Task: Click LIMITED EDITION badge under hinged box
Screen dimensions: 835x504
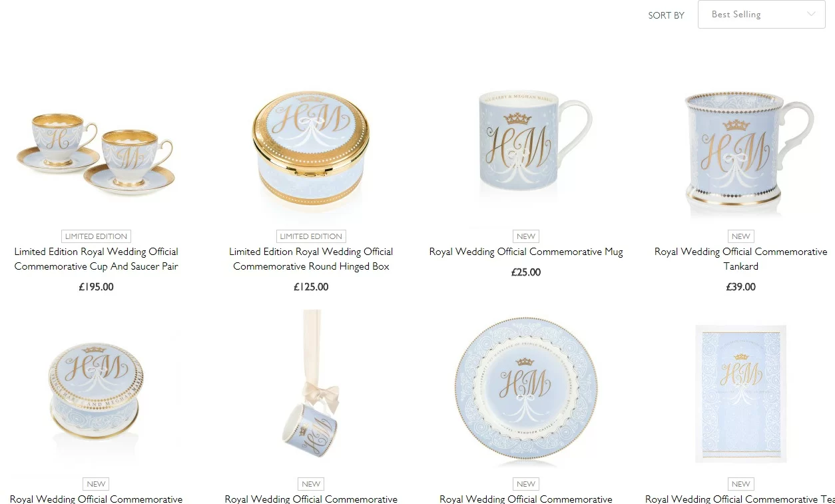Action: (x=311, y=236)
